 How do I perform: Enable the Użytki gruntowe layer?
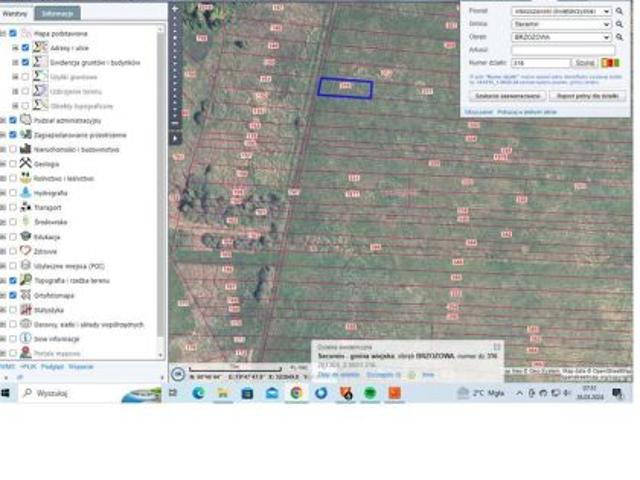[25, 77]
